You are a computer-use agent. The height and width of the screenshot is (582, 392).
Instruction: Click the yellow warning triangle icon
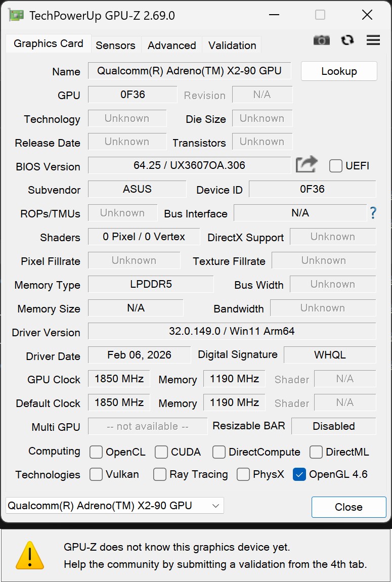click(30, 556)
